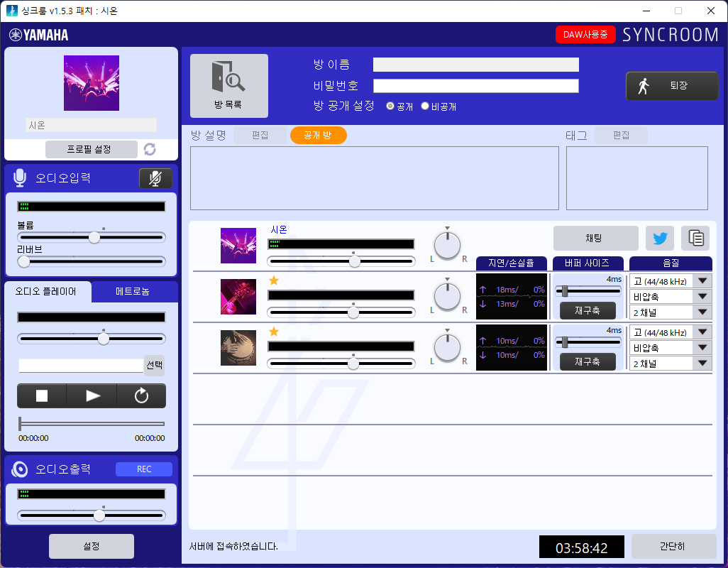
Task: Adjust the 리버브 (reverb) slider
Action: [23, 261]
